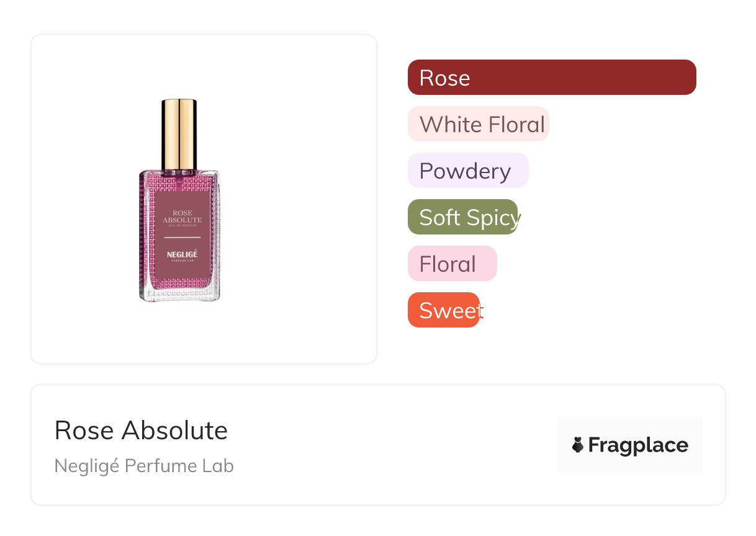Click the ROSE ABSOLUTE text on bottle label
Image resolution: width=756 pixels, height=536 pixels.
tap(182, 217)
